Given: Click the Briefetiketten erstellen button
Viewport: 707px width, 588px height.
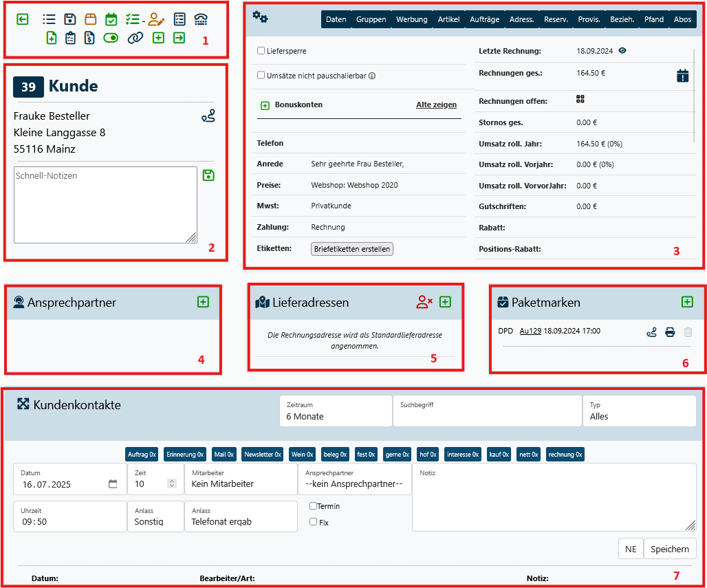Looking at the screenshot, I should [352, 249].
